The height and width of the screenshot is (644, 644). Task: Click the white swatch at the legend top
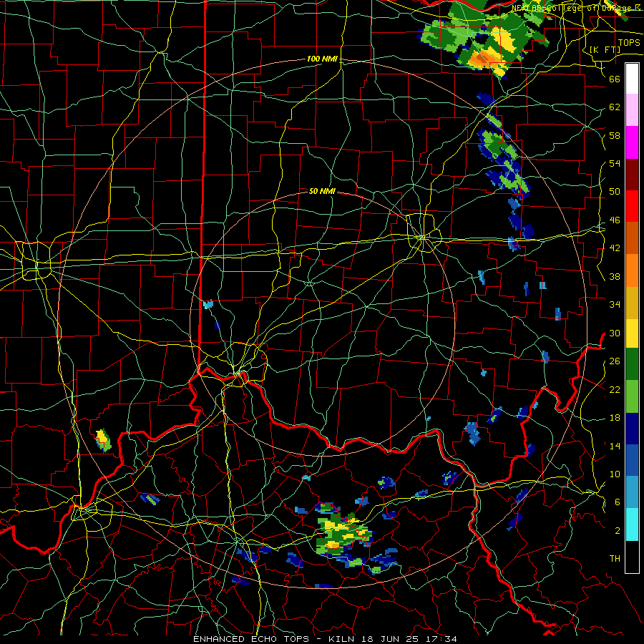[632, 79]
